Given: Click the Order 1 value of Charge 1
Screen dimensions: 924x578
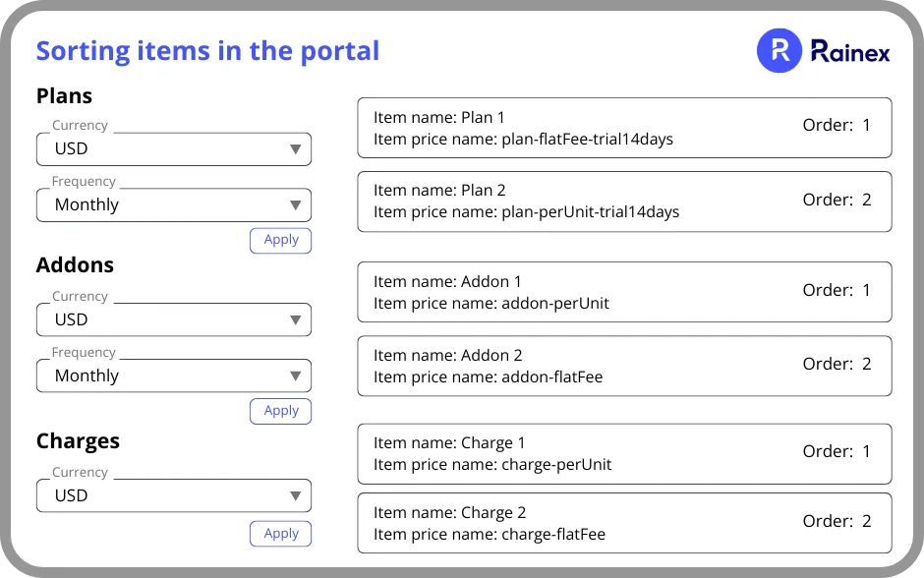Looking at the screenshot, I should click(x=866, y=451).
